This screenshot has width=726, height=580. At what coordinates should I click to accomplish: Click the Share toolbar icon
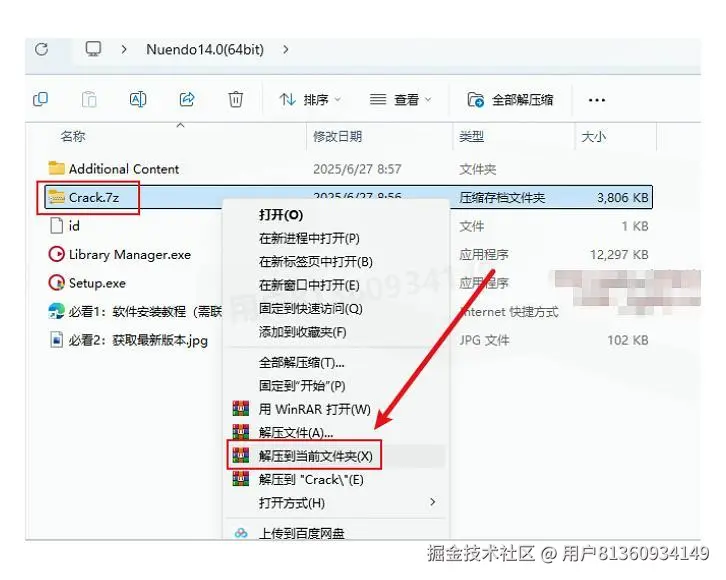(x=187, y=99)
